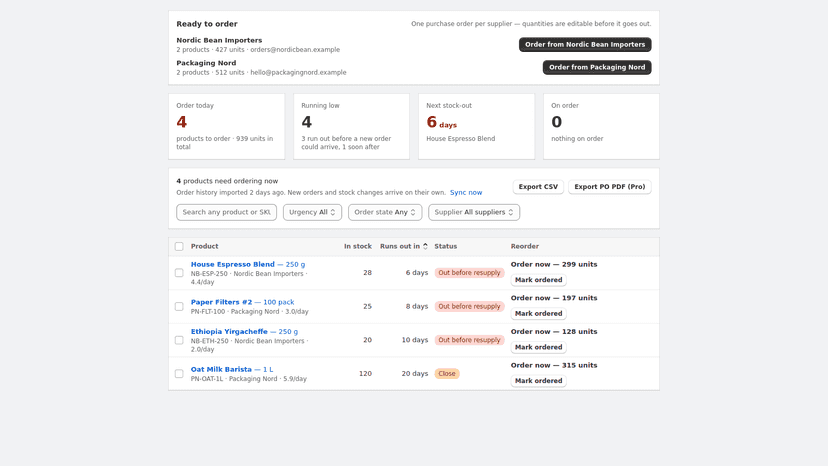The image size is (828, 466).
Task: Click the Product column header
Action: click(x=204, y=246)
